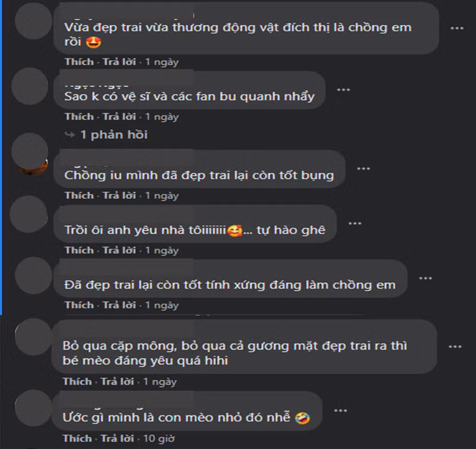The width and height of the screenshot is (476, 449).
Task: Reply to the 'Bỏ qua cặp mông' comment
Action: pos(117,382)
